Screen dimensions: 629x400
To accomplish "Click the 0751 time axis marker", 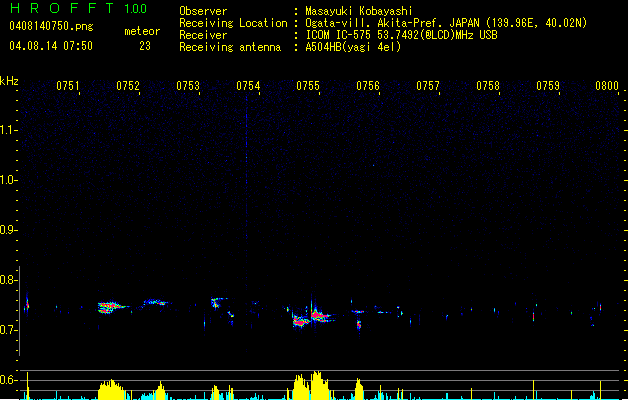I will [67, 86].
